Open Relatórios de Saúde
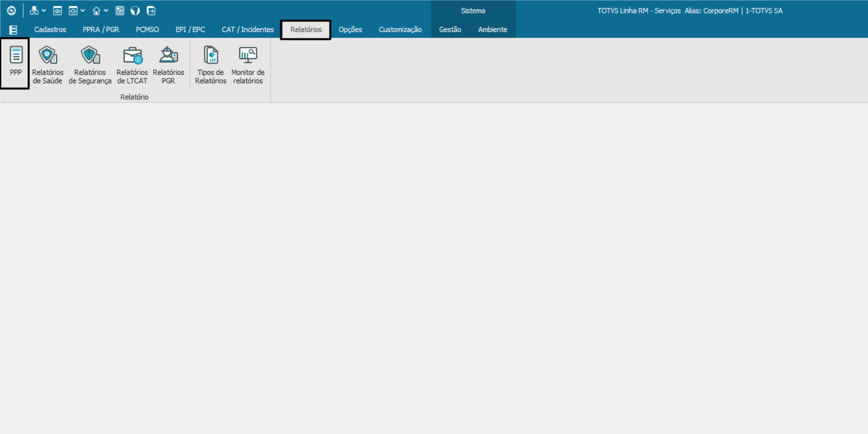This screenshot has height=434, width=868. [x=48, y=65]
